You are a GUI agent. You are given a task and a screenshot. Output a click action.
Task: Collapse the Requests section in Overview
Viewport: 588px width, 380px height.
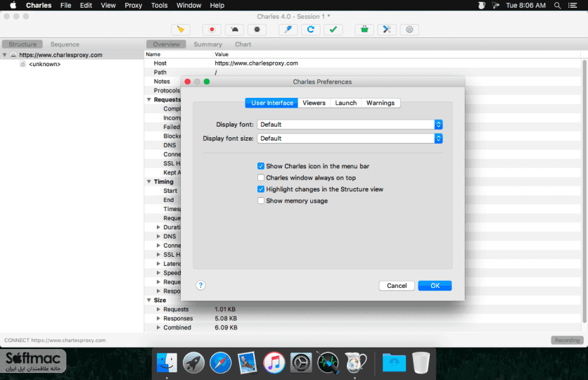point(149,99)
